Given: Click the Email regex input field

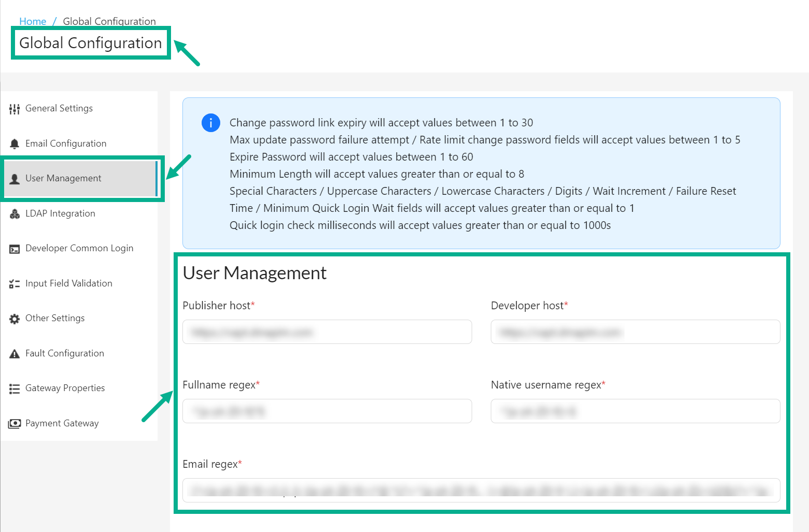Looking at the screenshot, I should (x=481, y=490).
